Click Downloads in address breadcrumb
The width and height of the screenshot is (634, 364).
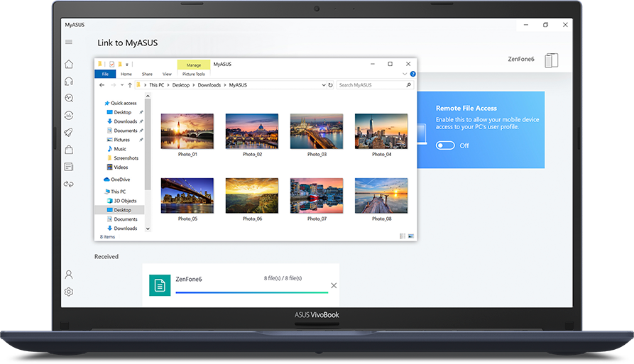tap(209, 85)
